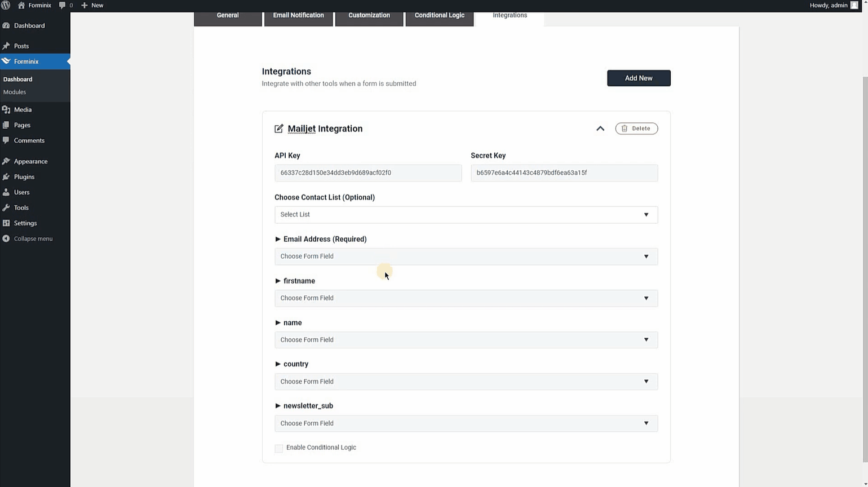Click the Pages icon in sidebar
This screenshot has height=487, width=868.
6,125
